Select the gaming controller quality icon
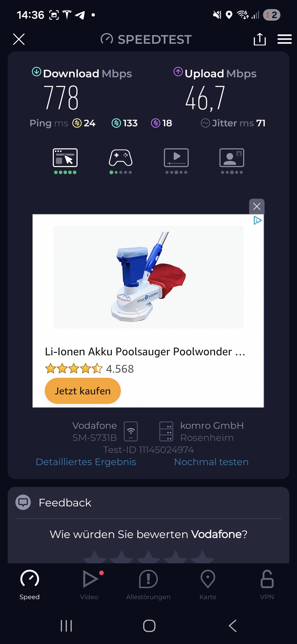Image resolution: width=297 pixels, height=644 pixels. point(120,161)
